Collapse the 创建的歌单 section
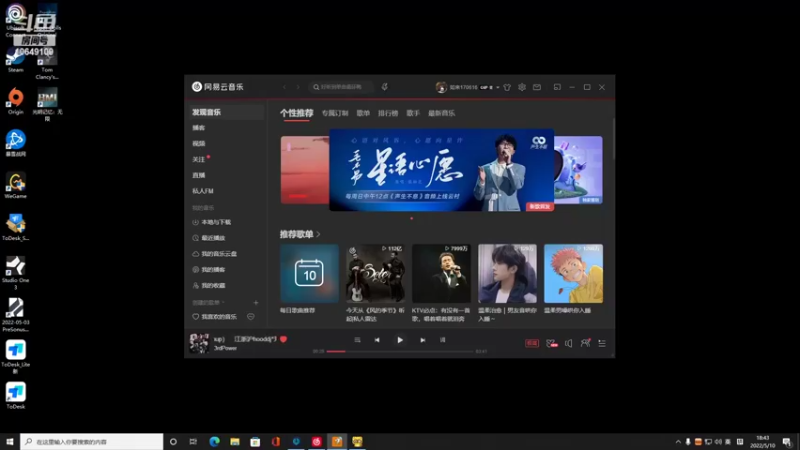800x450 pixels. (208, 303)
